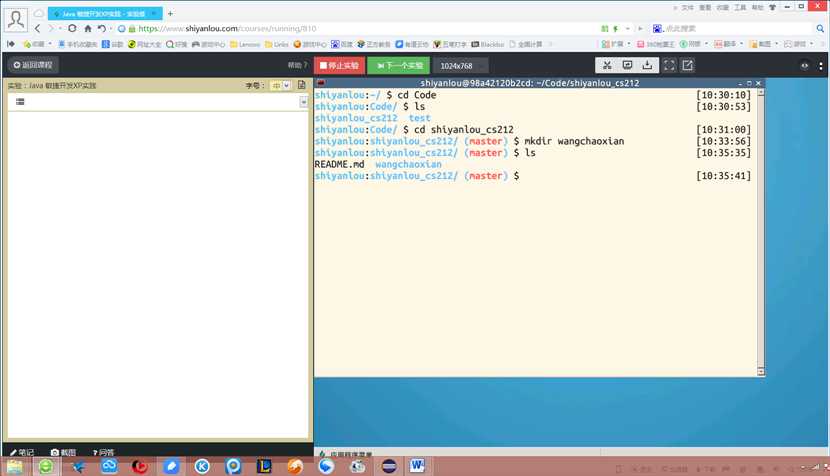Expand the 截图 toolbar dropdown
This screenshot has height=476, width=830.
pos(777,44)
